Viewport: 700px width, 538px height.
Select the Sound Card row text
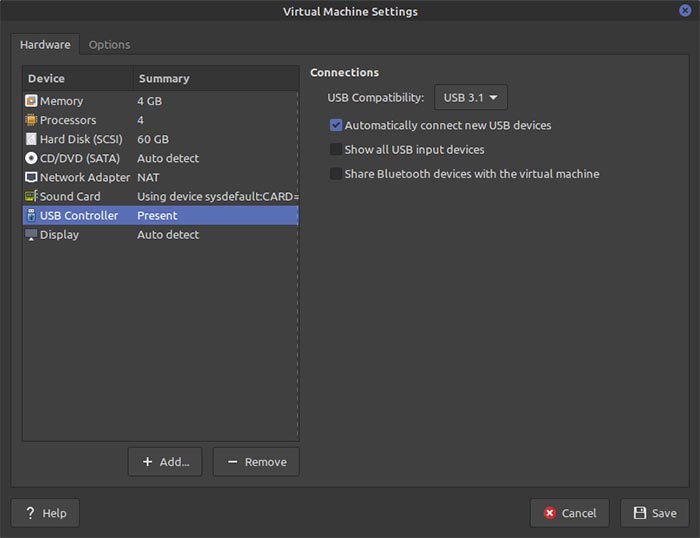70,196
